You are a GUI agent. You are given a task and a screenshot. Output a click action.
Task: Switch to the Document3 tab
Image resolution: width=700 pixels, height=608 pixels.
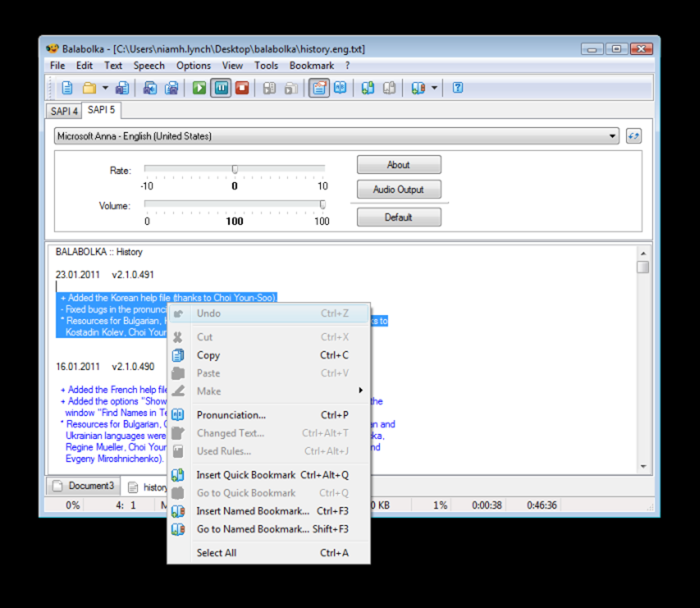click(84, 486)
